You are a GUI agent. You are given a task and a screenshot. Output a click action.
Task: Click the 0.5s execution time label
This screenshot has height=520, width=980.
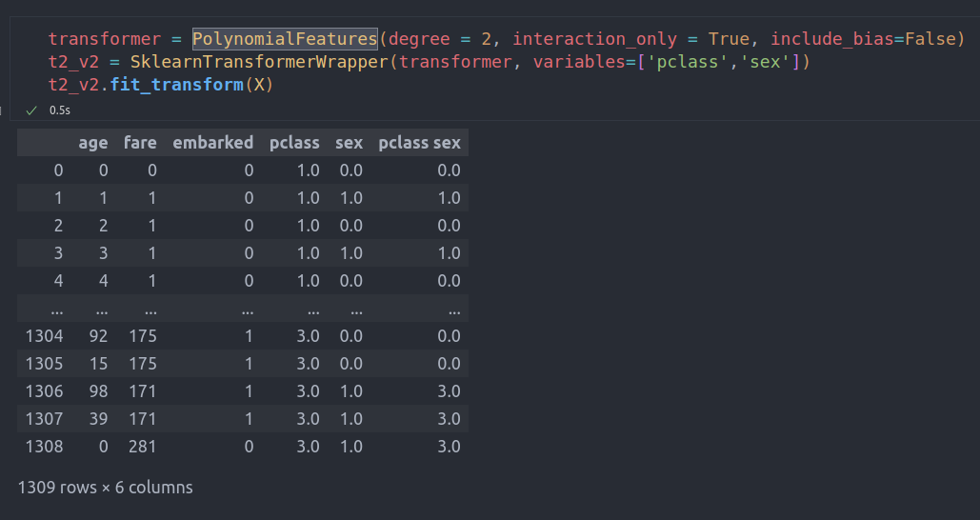coord(60,110)
